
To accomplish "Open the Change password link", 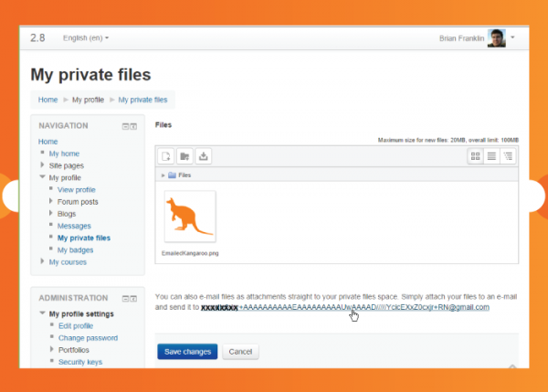I will click(87, 337).
